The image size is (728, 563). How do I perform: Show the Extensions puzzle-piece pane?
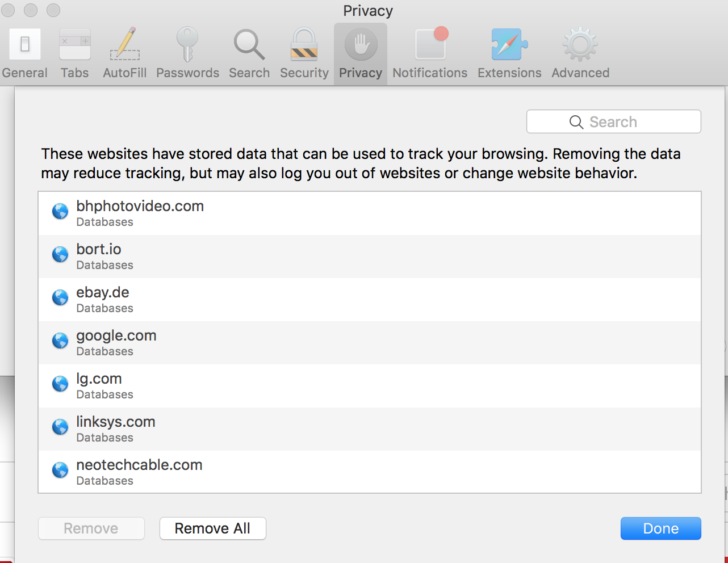[509, 54]
